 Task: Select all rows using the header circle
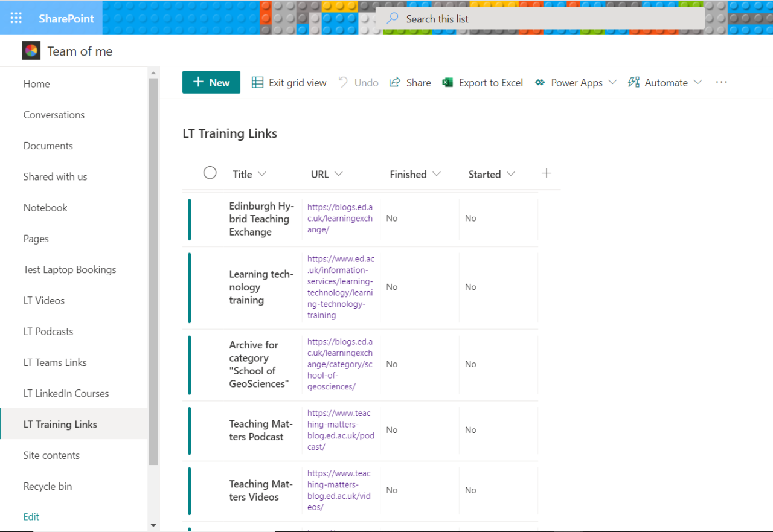210,172
